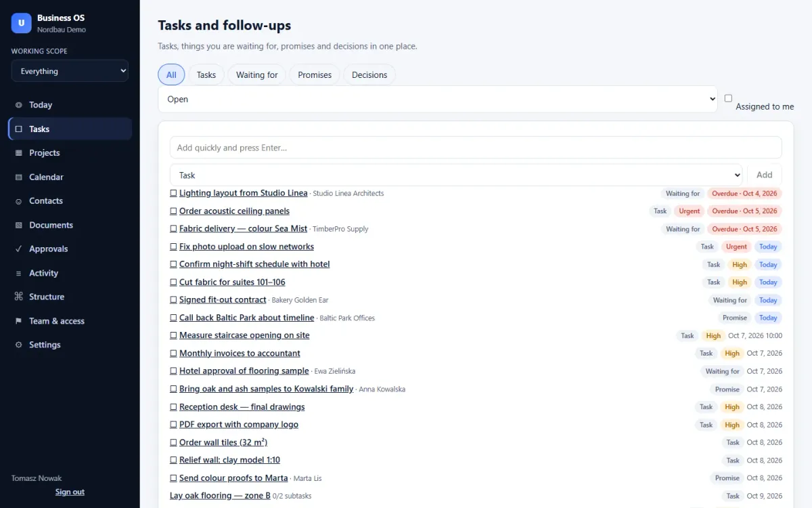Screen dimensions: 812x508
Task: Switch to the Tasks filter tab
Action: (206, 75)
